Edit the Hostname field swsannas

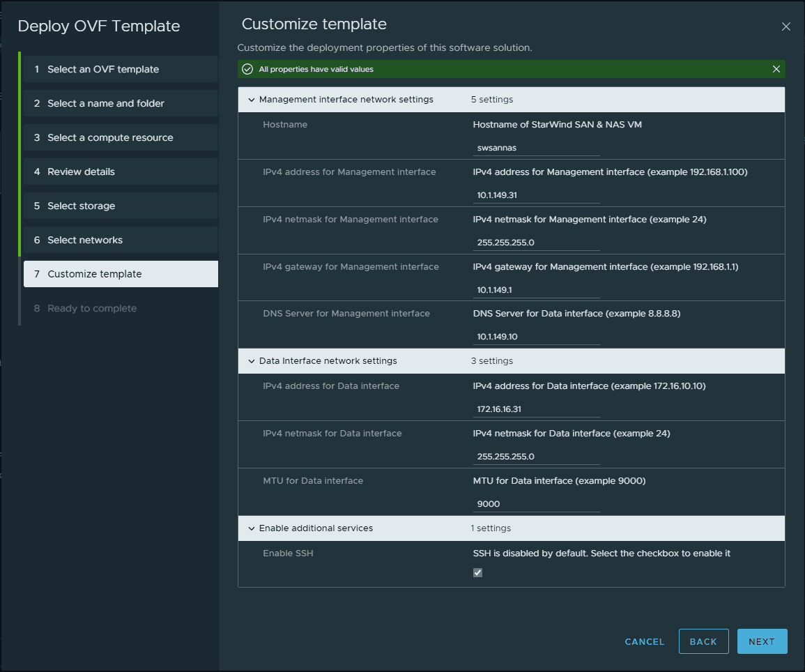[x=536, y=148]
